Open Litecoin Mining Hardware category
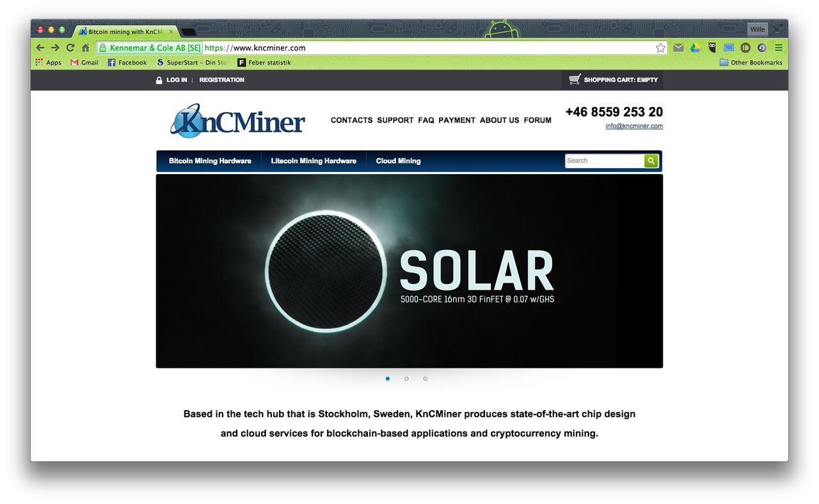The image size is (819, 504). pyautogui.click(x=314, y=161)
